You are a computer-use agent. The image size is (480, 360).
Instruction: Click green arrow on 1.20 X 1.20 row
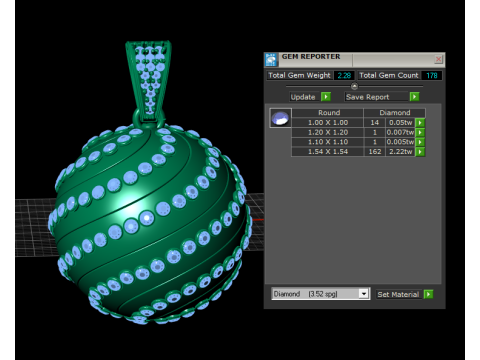click(420, 132)
